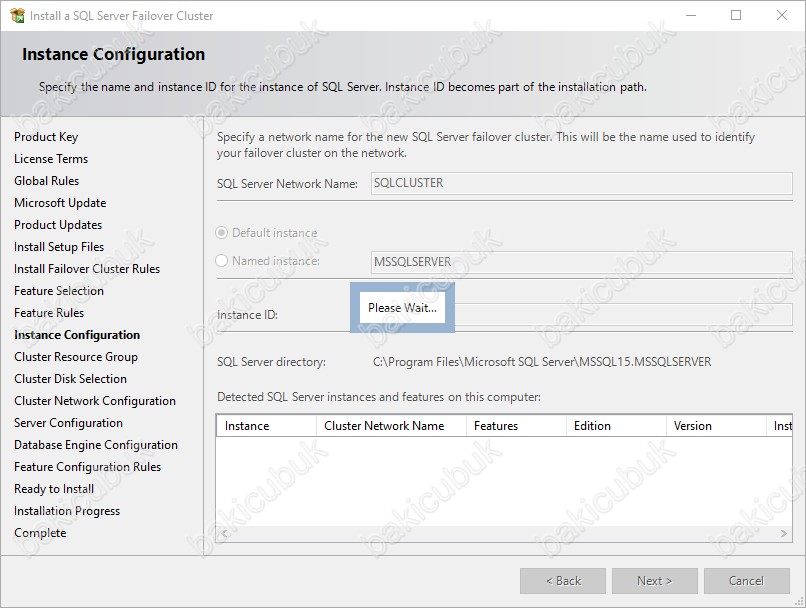Open the Global Rules step

[46, 181]
